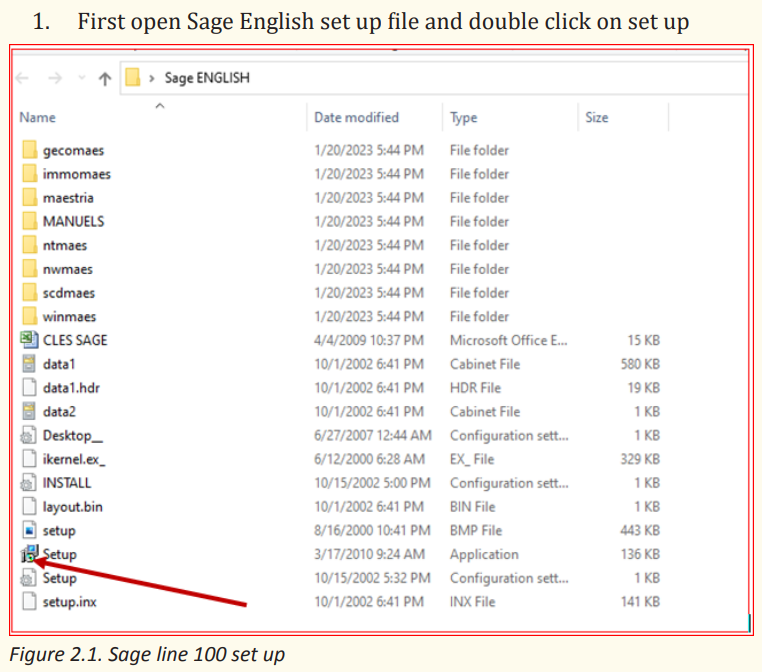Select the setup.inx file name

[69, 602]
